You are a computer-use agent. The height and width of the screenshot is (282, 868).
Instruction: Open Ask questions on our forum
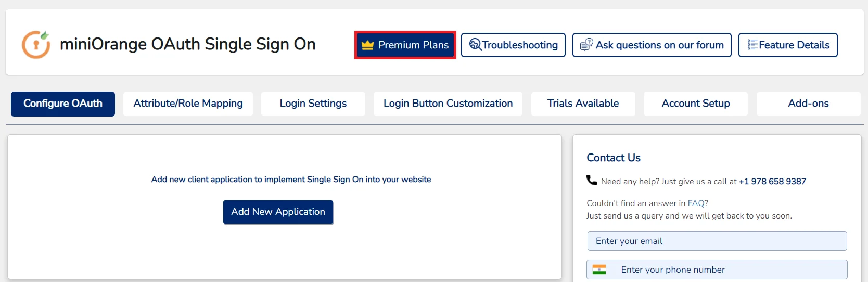pyautogui.click(x=652, y=45)
